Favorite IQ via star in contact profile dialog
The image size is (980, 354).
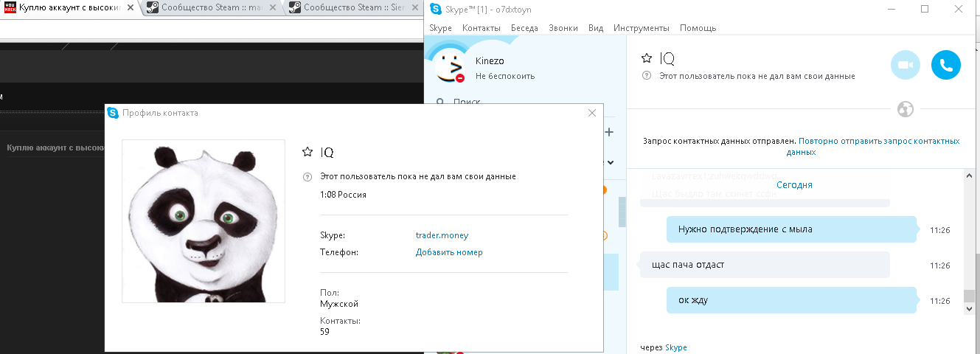(307, 152)
